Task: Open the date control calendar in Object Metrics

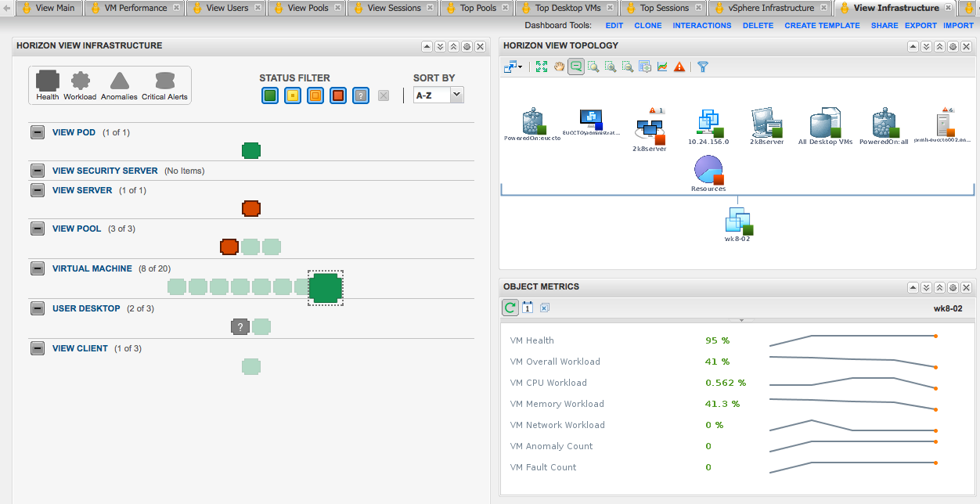Action: click(528, 308)
